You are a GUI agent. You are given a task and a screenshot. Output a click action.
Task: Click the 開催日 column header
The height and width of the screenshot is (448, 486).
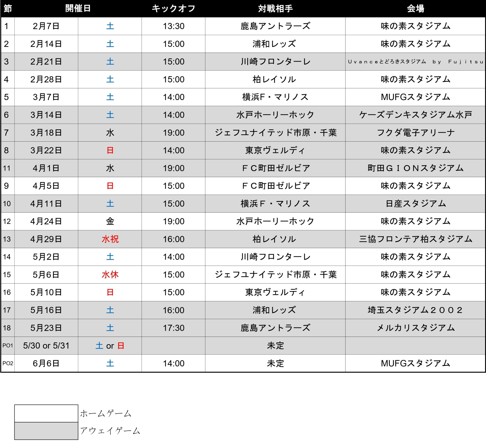78,9
